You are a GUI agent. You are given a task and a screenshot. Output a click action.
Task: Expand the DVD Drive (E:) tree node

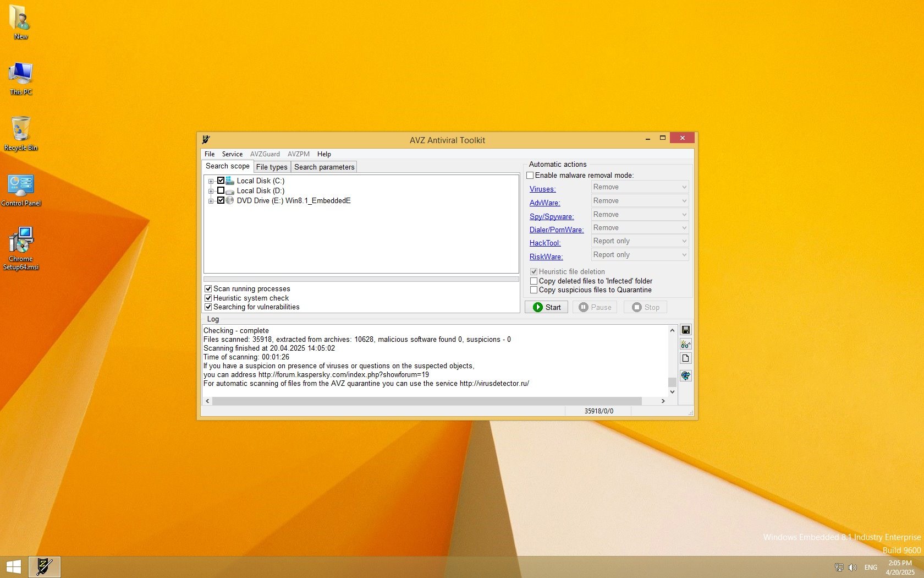coord(211,201)
